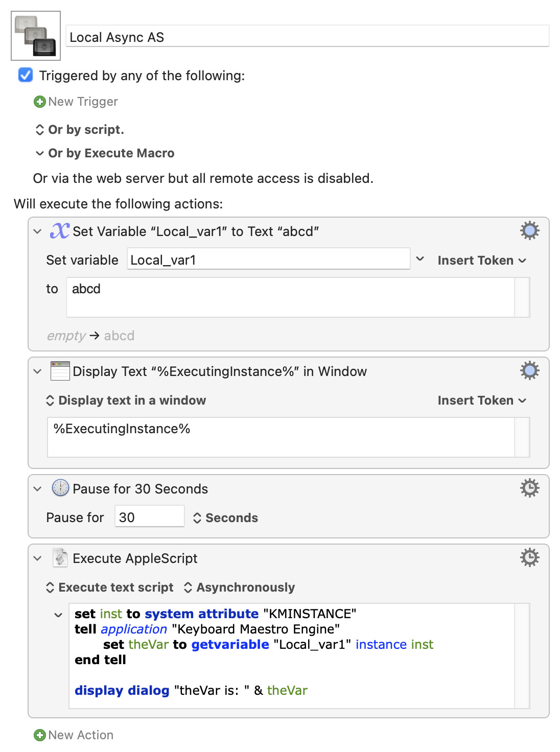
Task: Add a New Action at the bottom
Action: pos(74,735)
